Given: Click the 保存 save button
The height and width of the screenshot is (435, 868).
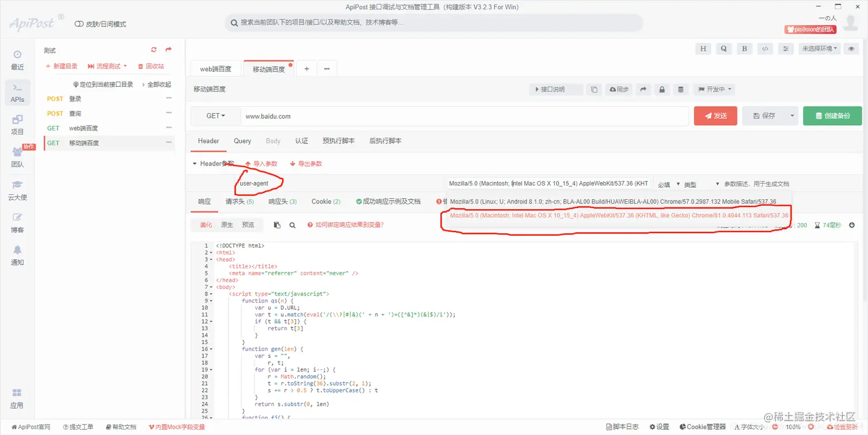Looking at the screenshot, I should tap(764, 116).
